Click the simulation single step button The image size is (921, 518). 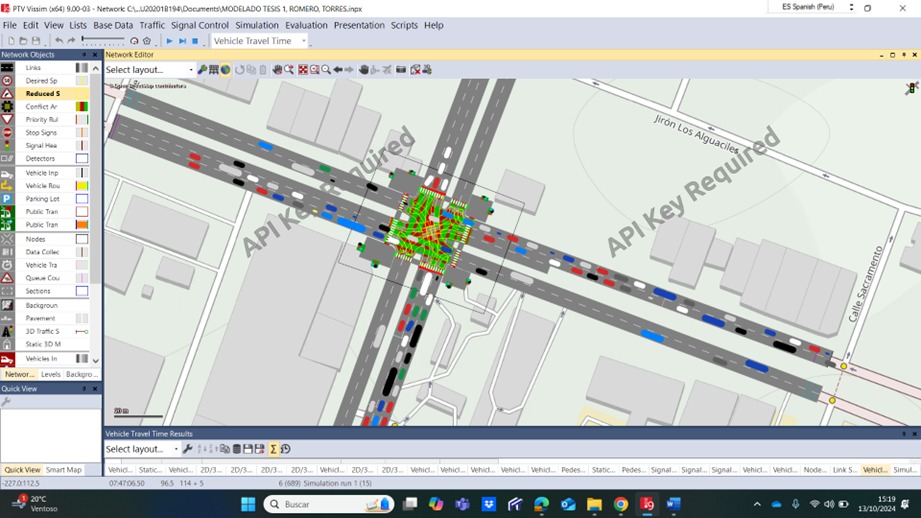[x=182, y=41]
